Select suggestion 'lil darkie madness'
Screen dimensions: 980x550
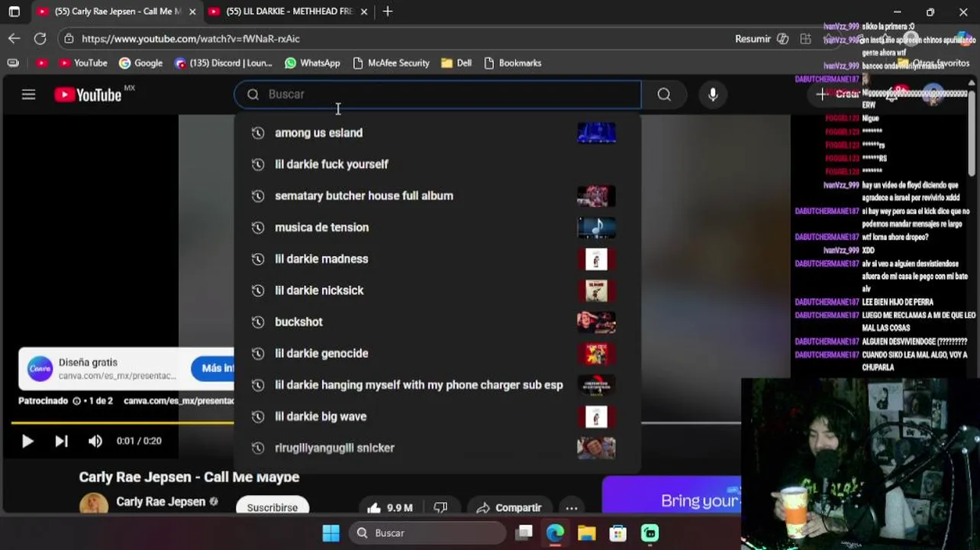(x=437, y=259)
